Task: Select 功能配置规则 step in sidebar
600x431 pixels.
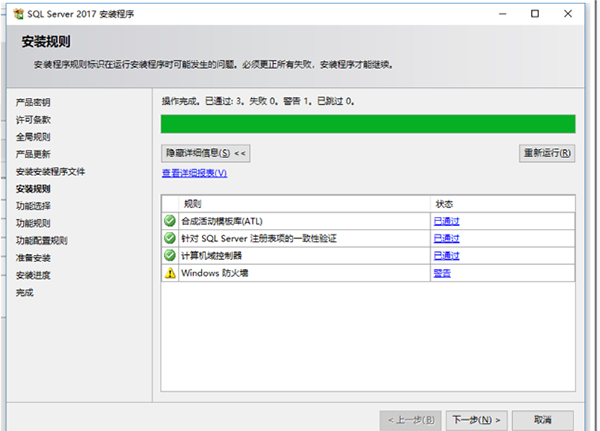Action: 41,240
